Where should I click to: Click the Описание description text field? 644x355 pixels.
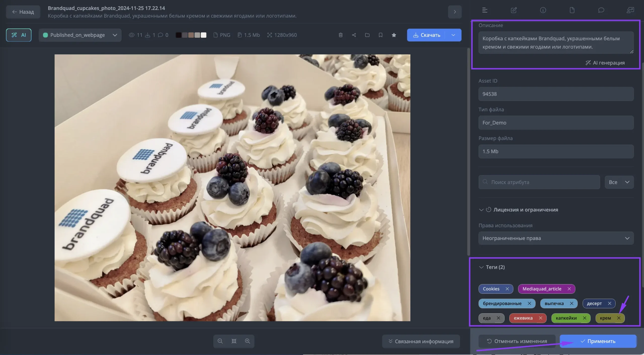[556, 43]
